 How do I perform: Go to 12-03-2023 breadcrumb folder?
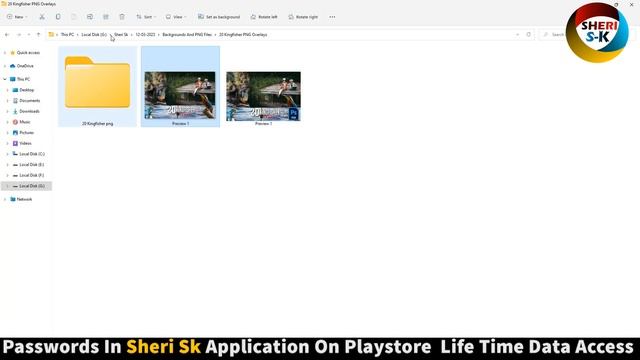pos(145,35)
